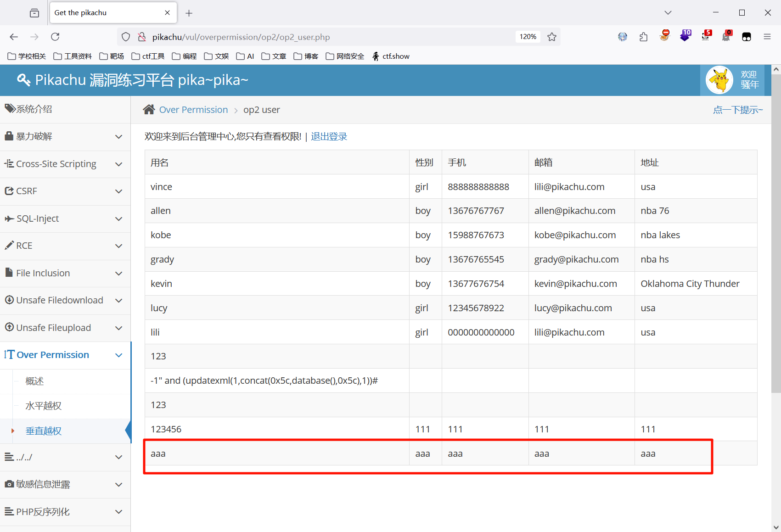781x532 pixels.
Task: Select the 'nba lakes' address cell
Action: pyautogui.click(x=696, y=235)
